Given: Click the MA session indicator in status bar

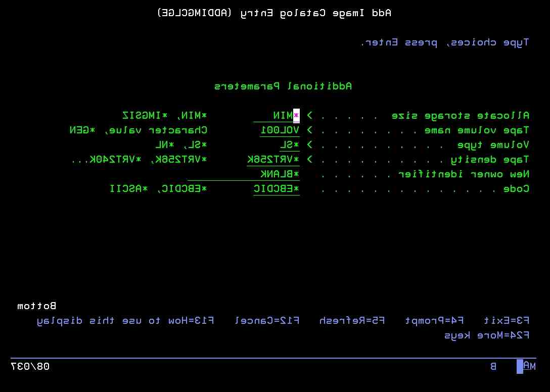Looking at the screenshot, I should (529, 366).
